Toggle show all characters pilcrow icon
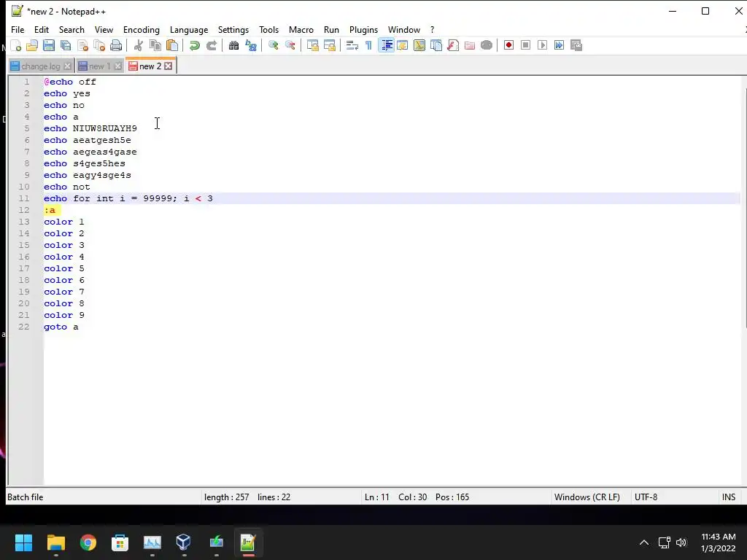This screenshot has width=747, height=560. pyautogui.click(x=368, y=45)
